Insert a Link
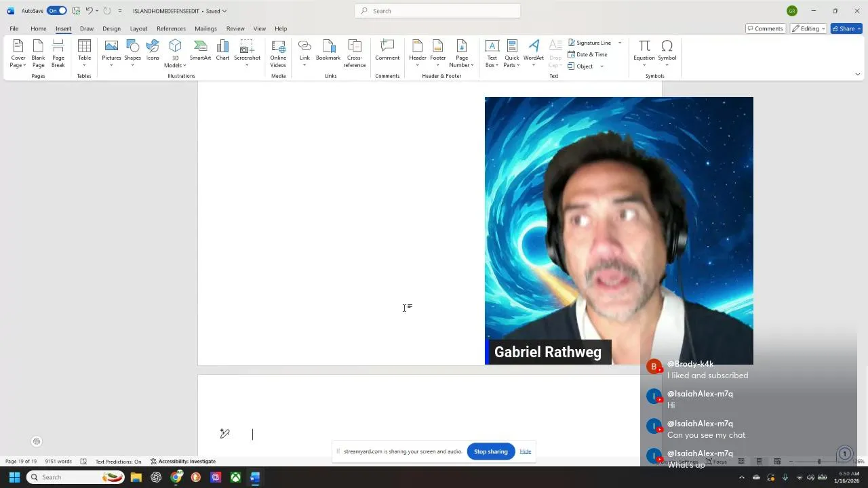This screenshot has height=488, width=868. coord(304,54)
